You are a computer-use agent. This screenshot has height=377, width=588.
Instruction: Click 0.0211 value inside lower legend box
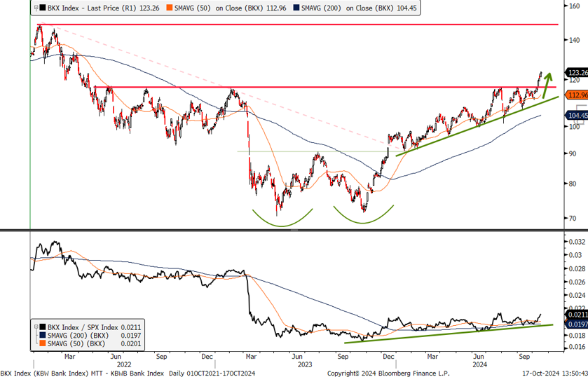pyautogui.click(x=131, y=327)
